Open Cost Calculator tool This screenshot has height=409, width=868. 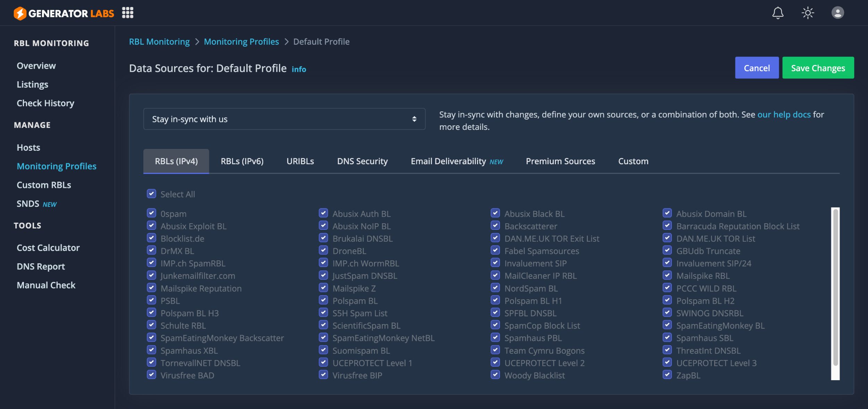pyautogui.click(x=48, y=248)
